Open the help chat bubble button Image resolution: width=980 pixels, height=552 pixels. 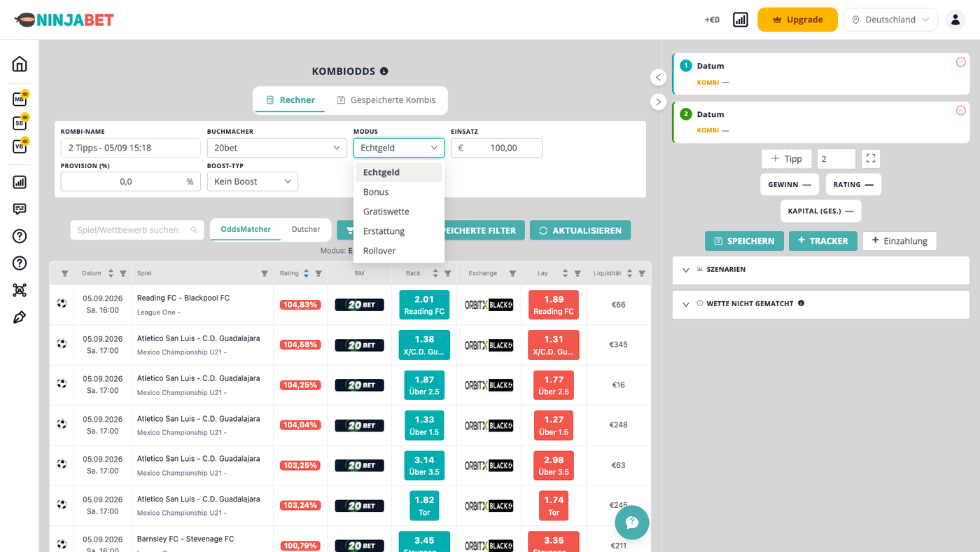click(x=632, y=523)
